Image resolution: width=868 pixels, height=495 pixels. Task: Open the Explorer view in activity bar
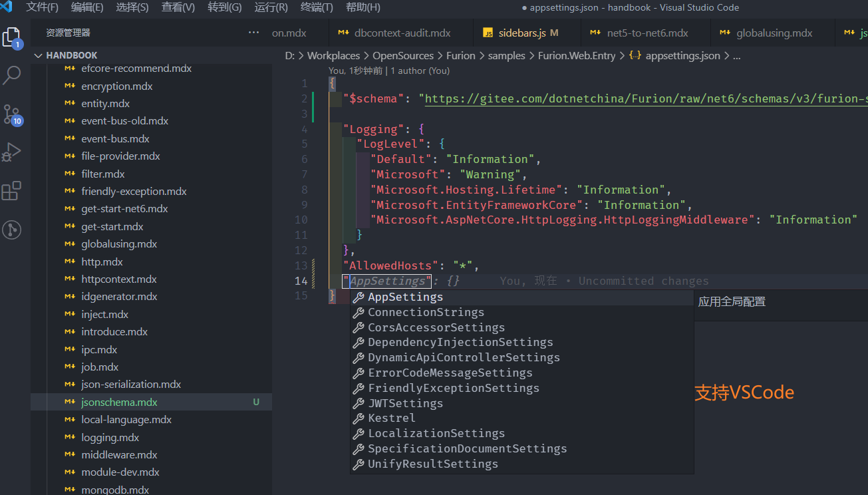pos(12,37)
